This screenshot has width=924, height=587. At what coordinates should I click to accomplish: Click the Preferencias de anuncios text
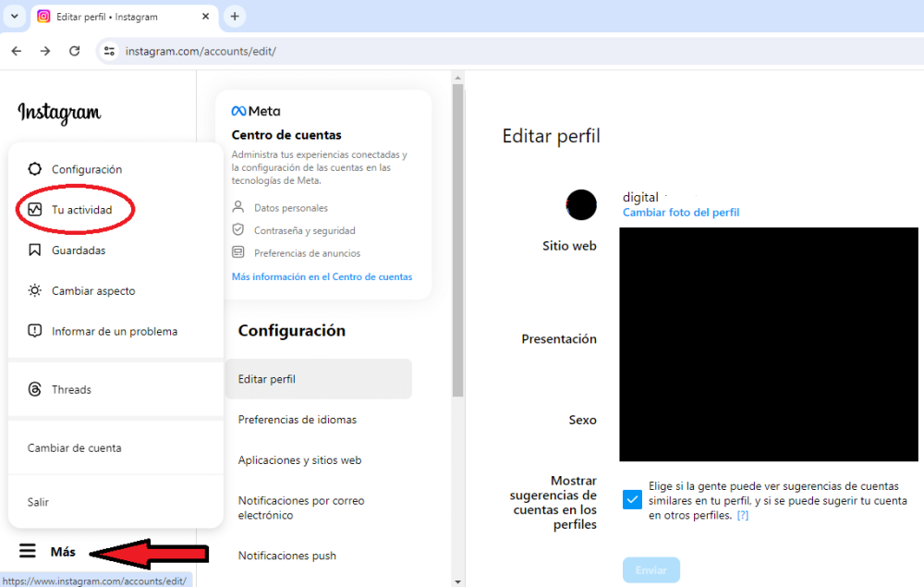(307, 253)
